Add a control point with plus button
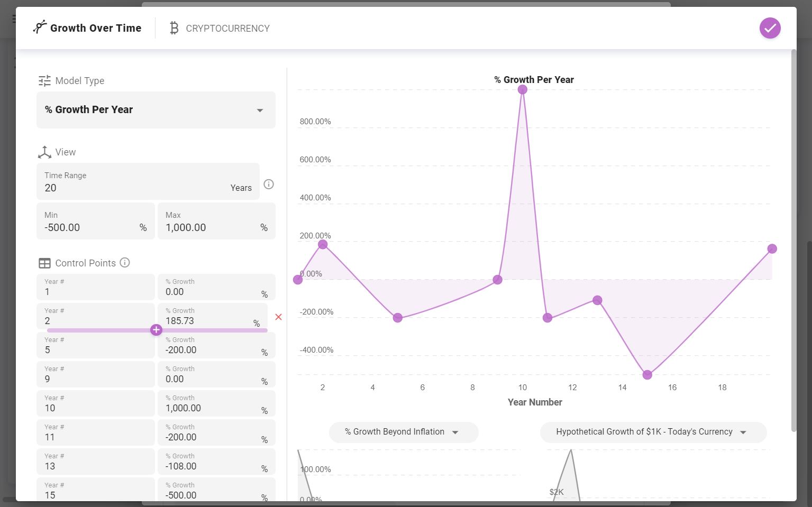Image resolution: width=812 pixels, height=507 pixels. [156, 330]
